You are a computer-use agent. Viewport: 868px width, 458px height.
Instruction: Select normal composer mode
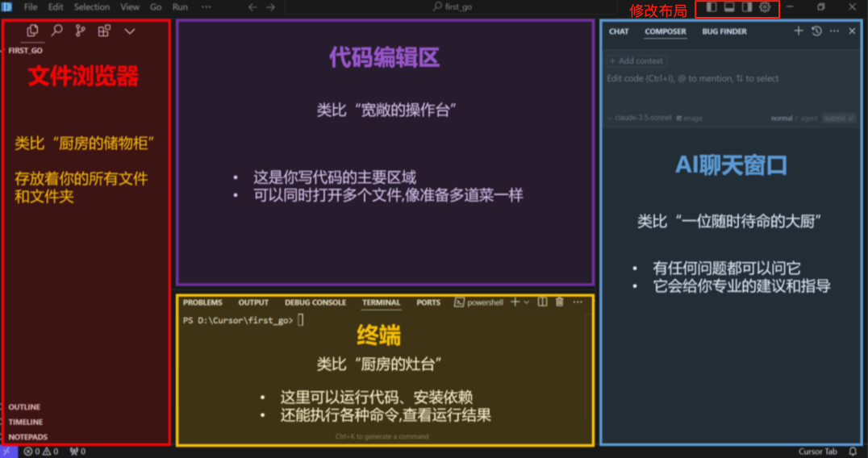[782, 119]
